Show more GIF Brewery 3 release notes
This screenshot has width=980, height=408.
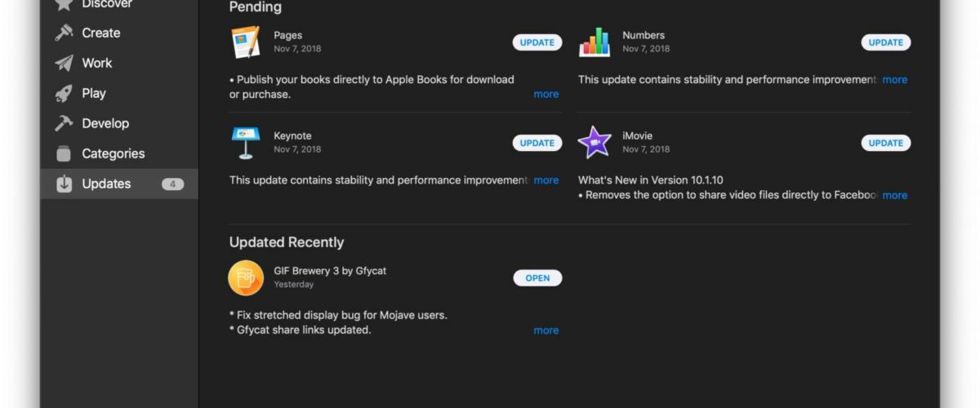pos(546,330)
